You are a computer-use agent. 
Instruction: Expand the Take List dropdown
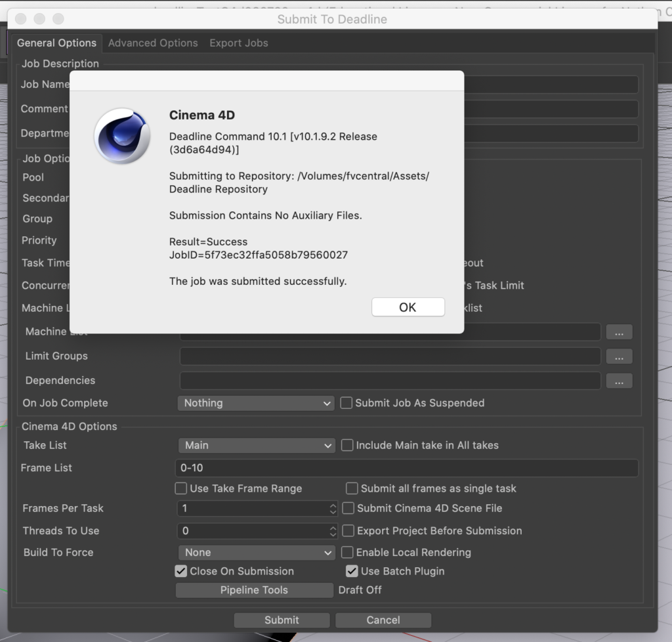(x=257, y=445)
